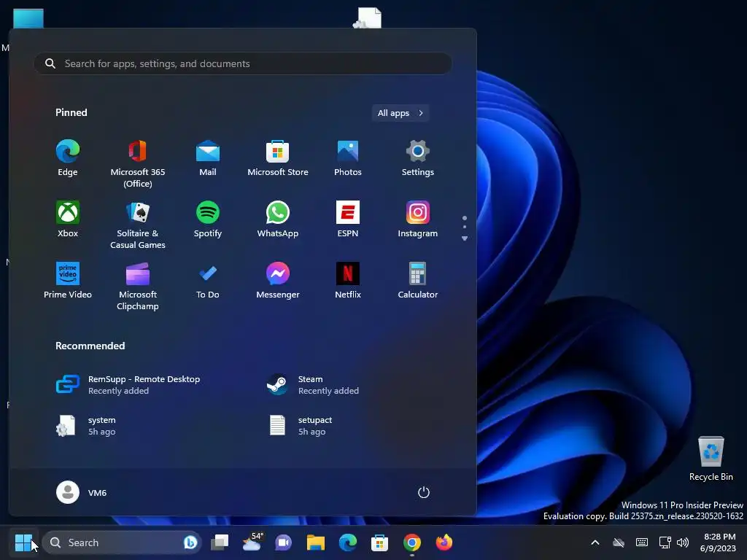This screenshot has width=747, height=560.
Task: Click the Windows Start button on the taskbar
Action: pyautogui.click(x=23, y=542)
